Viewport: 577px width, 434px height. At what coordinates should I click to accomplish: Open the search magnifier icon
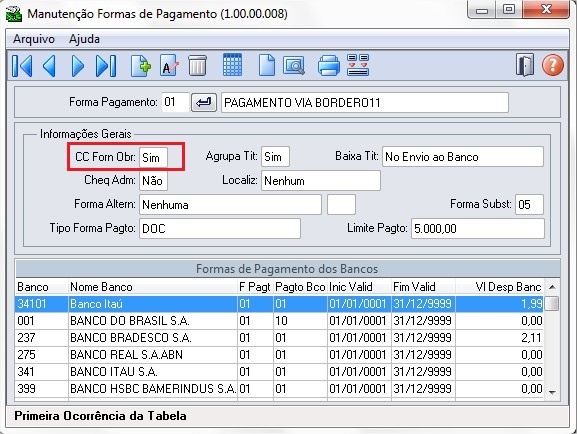[x=294, y=66]
